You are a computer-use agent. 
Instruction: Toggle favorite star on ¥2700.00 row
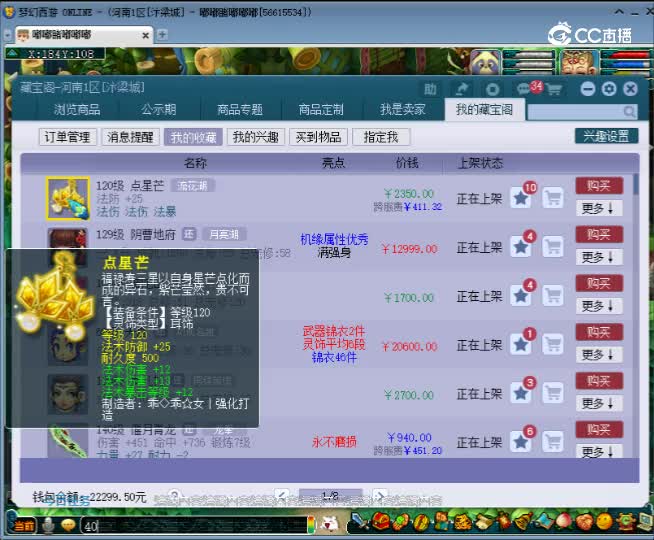click(x=521, y=394)
